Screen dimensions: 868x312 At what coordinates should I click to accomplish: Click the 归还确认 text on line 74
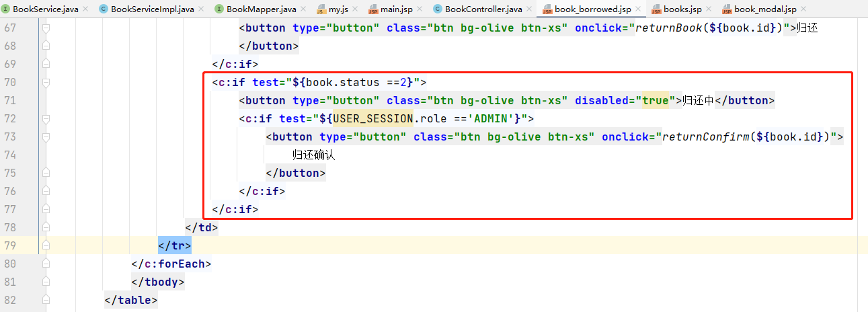[313, 155]
